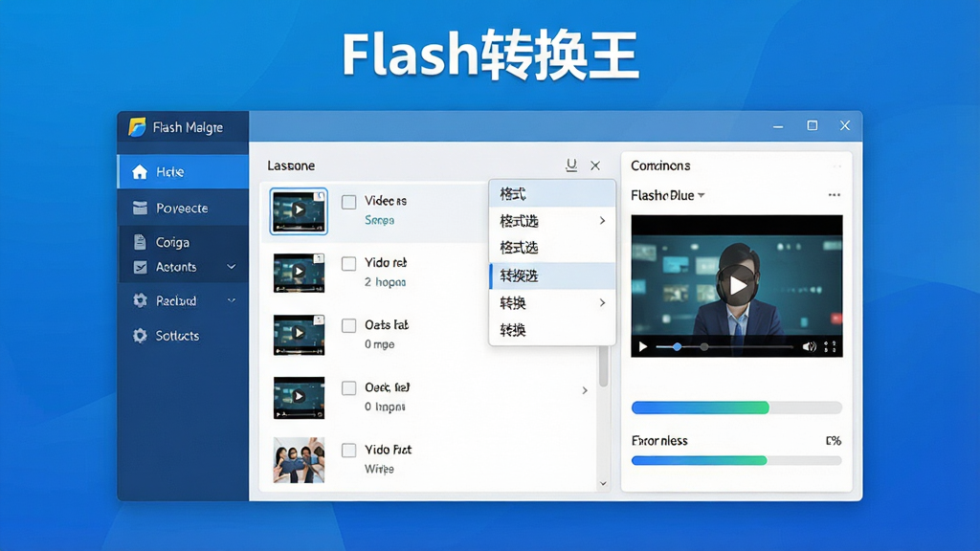The image size is (980, 551).
Task: Open the Flashe Blue dropdown arrow
Action: (702, 195)
